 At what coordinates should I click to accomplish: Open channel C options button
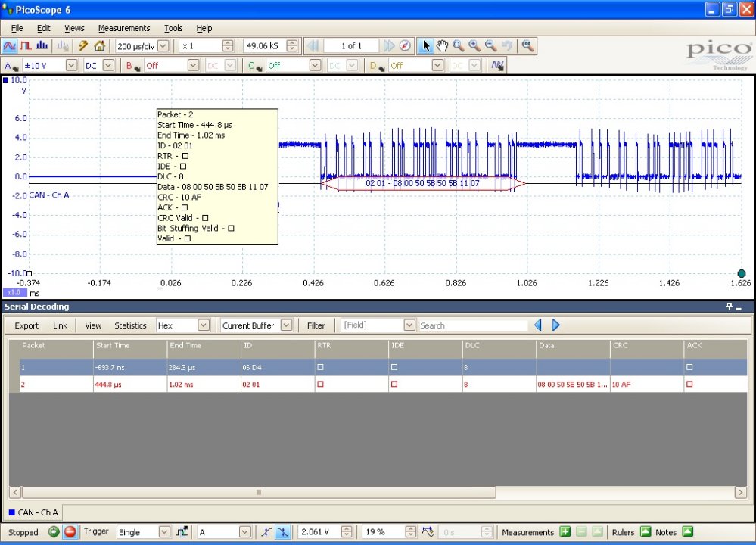(x=254, y=66)
